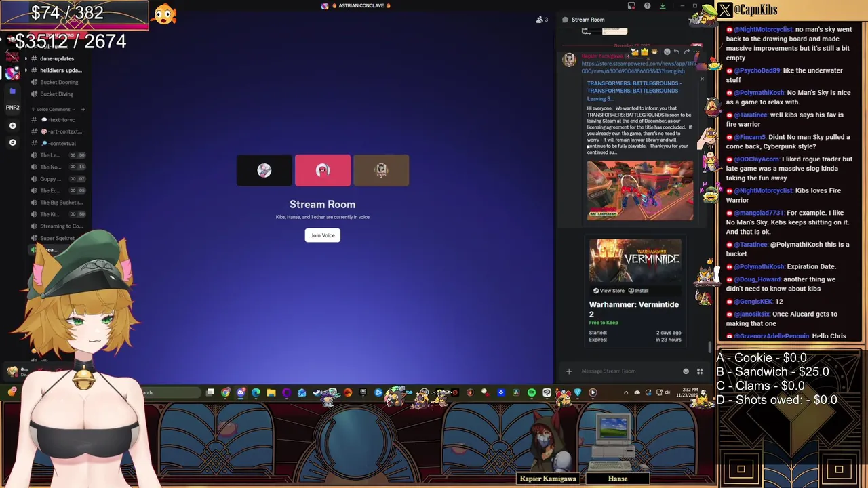Screen dimensions: 868x488
Task: Click the pink voice participant tile
Action: coord(323,170)
